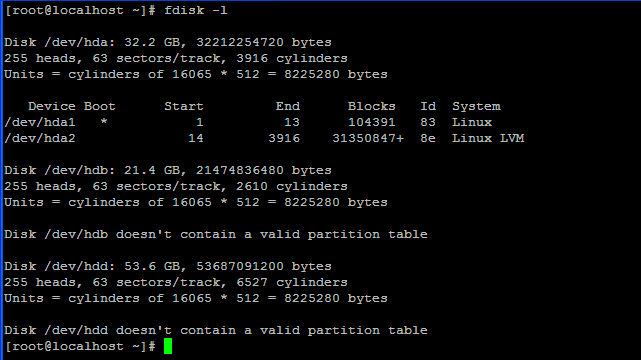This screenshot has height=360, width=641.
Task: Click the green terminal cursor block
Action: point(168,346)
